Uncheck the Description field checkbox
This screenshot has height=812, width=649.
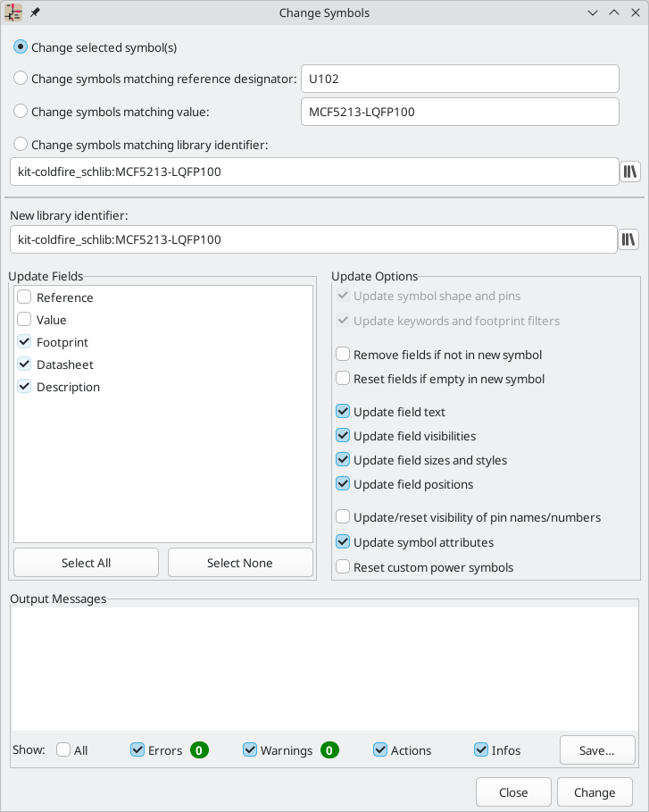coord(24,386)
